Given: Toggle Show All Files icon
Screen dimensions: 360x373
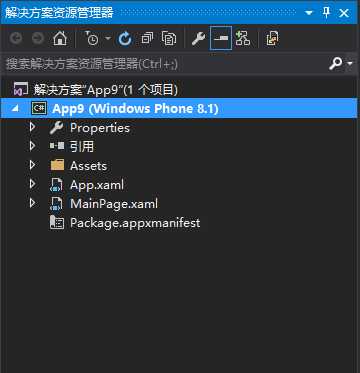Looking at the screenshot, I should [x=169, y=39].
